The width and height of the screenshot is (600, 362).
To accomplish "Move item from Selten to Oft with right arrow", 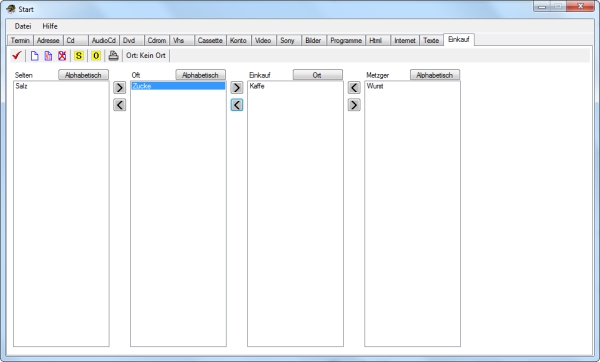I will tap(119, 88).
